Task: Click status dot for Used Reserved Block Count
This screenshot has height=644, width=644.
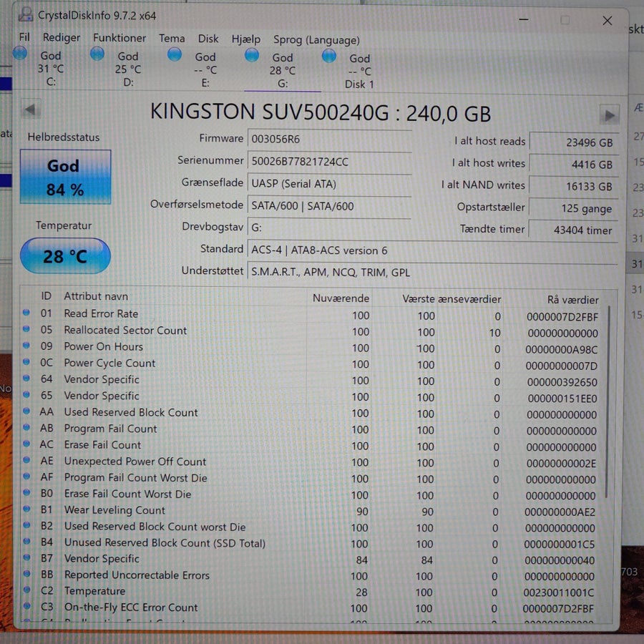Action: click(26, 411)
